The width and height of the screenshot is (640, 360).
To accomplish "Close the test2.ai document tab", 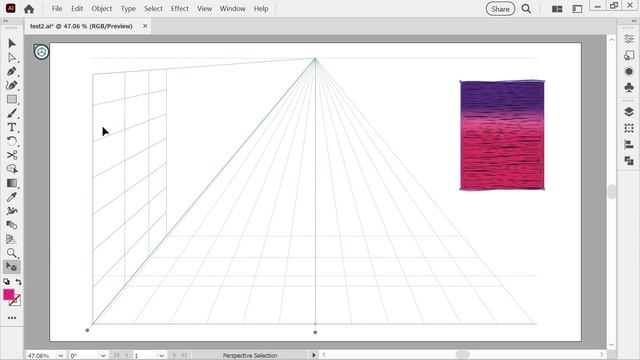I will pyautogui.click(x=145, y=26).
